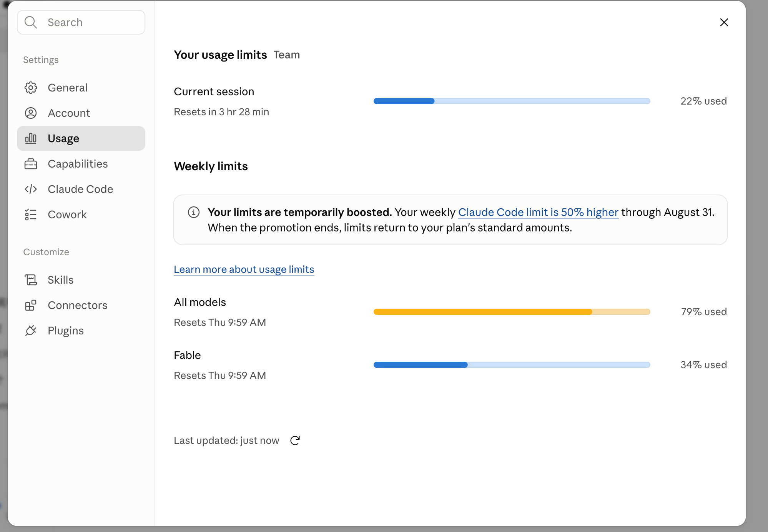Click the 'Weekly limits' heading
The width and height of the screenshot is (768, 532).
[211, 166]
